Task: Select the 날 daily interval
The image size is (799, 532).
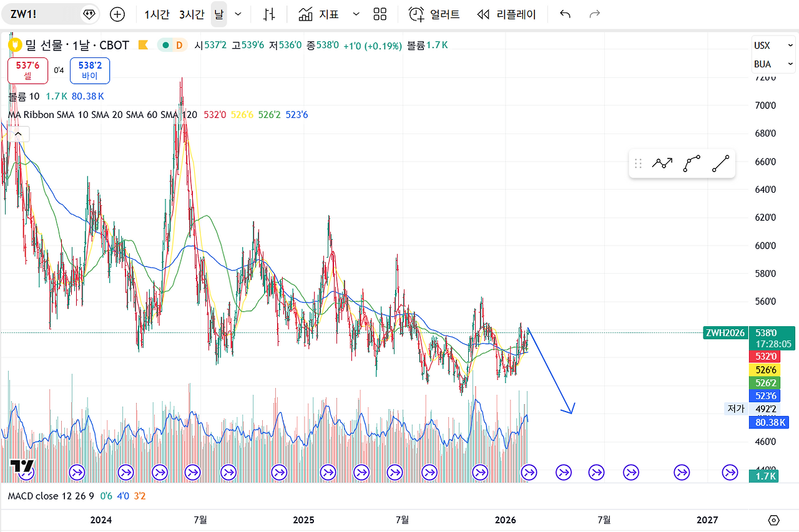Action: pyautogui.click(x=218, y=14)
